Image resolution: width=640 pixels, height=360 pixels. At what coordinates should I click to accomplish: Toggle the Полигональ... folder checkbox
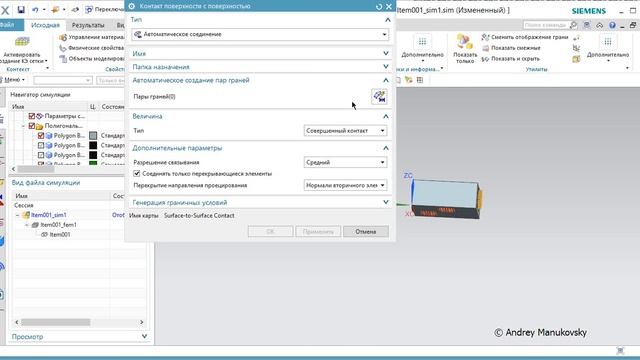[x=32, y=126]
